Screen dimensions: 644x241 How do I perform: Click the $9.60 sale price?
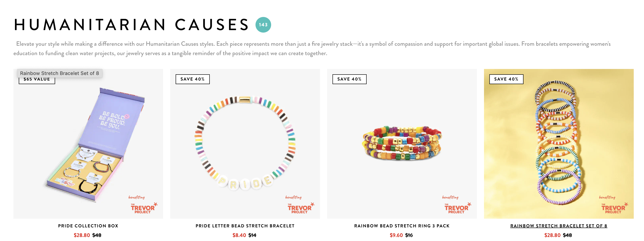coord(396,235)
